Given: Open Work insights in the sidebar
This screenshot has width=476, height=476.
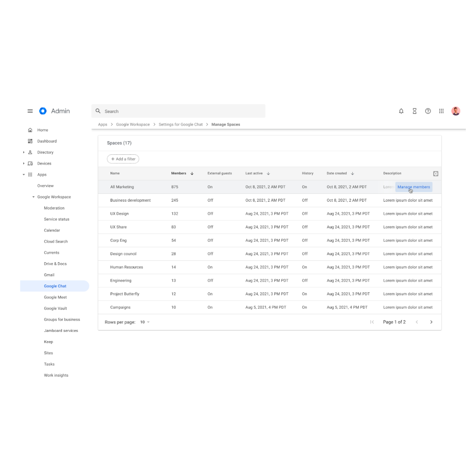Looking at the screenshot, I should point(56,375).
